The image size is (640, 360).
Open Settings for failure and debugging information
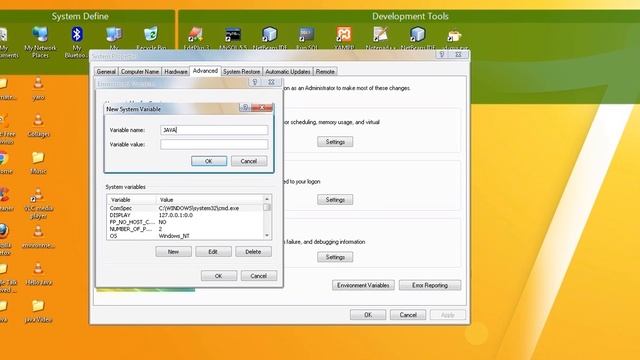(x=335, y=257)
